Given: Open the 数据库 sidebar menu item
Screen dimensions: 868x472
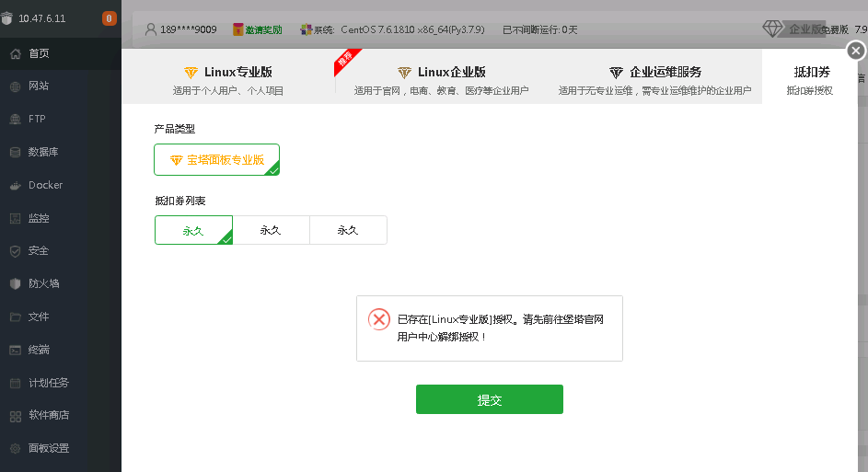Looking at the screenshot, I should coord(61,152).
